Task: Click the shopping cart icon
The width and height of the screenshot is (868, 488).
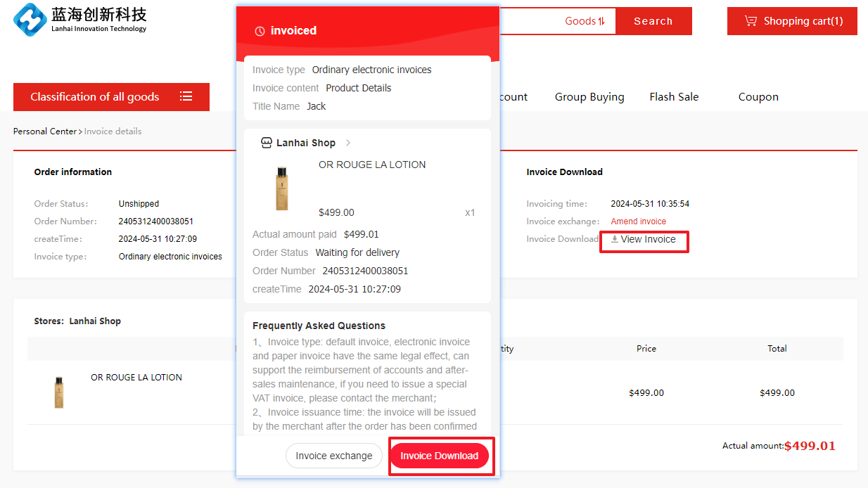Action: [751, 21]
